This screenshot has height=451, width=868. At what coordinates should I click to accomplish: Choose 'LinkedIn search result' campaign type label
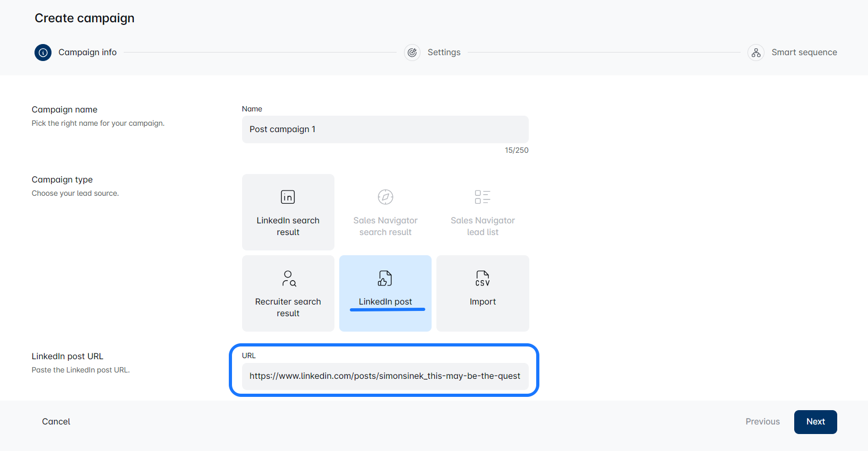point(288,227)
